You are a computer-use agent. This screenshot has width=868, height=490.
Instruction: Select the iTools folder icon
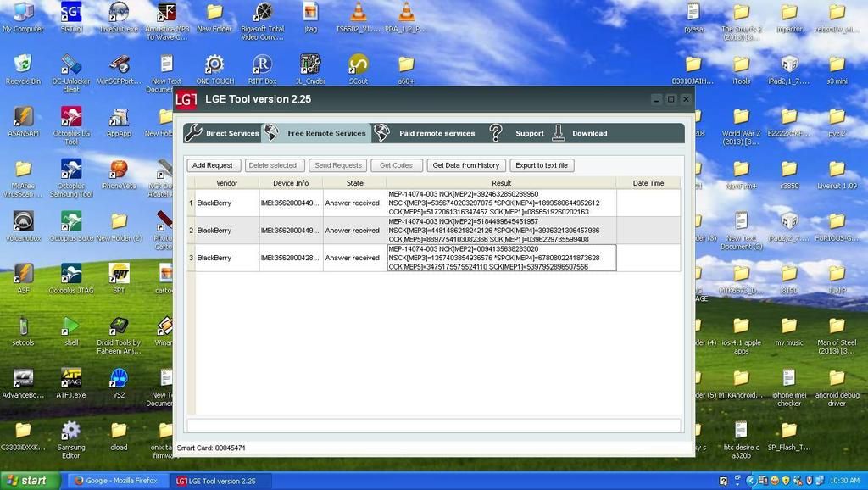pyautogui.click(x=741, y=70)
